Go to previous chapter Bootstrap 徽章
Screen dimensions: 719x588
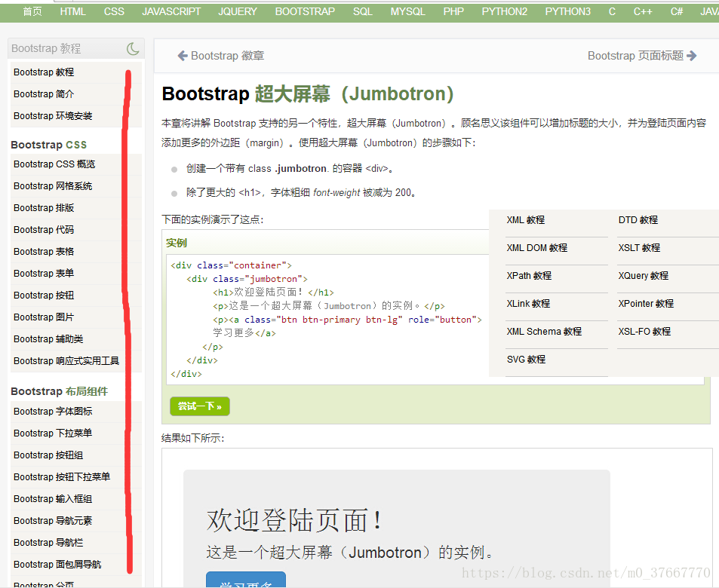coord(221,56)
